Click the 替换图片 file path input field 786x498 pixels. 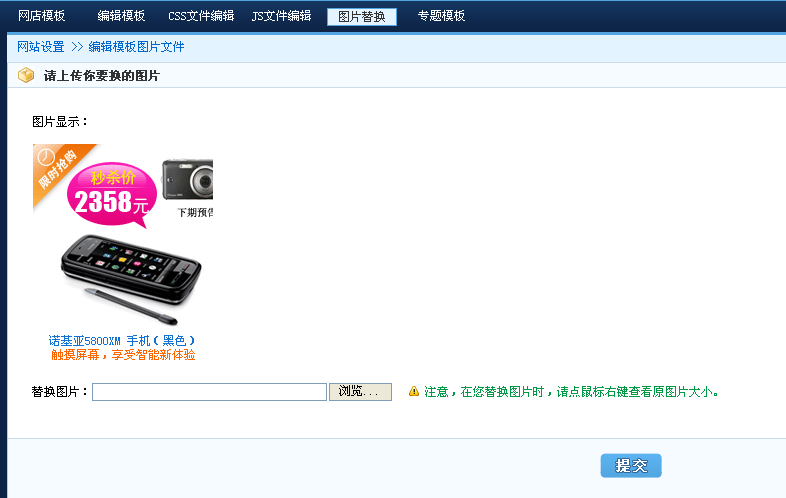(x=210, y=392)
